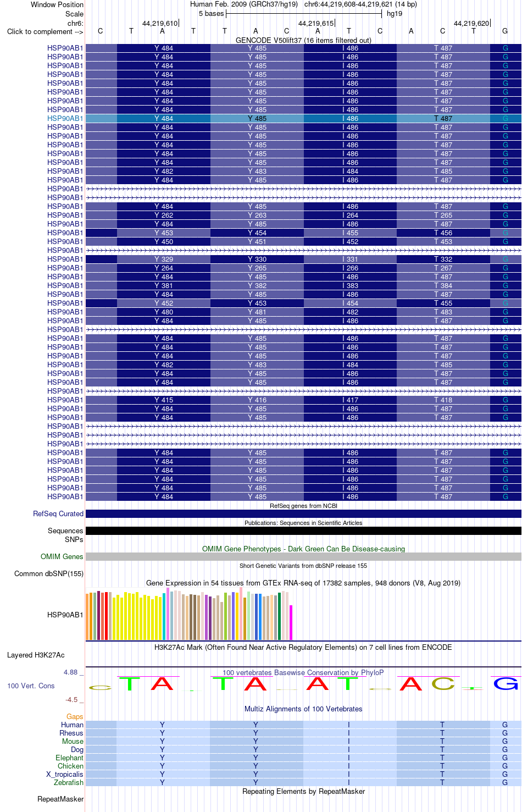The height and width of the screenshot is (812, 522).
Task: Click the Layered H3K27Ac track label
Action: (x=36, y=655)
